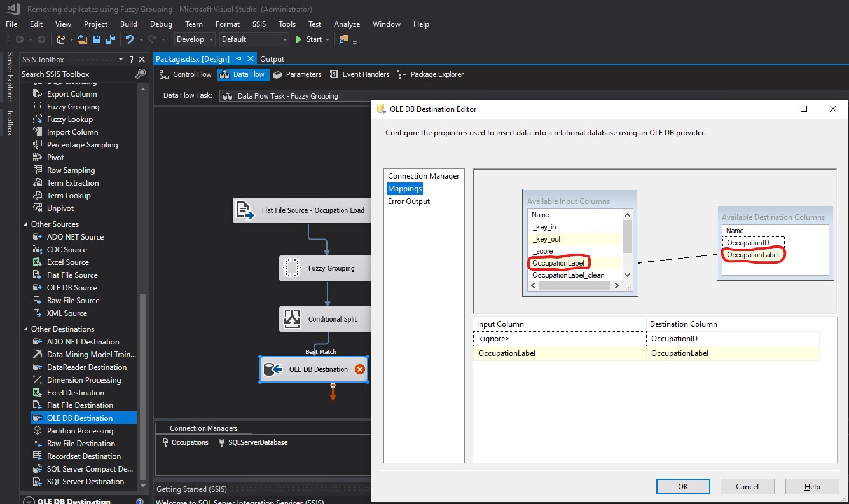Collapse the Other Sources toolbox group

tap(25, 224)
